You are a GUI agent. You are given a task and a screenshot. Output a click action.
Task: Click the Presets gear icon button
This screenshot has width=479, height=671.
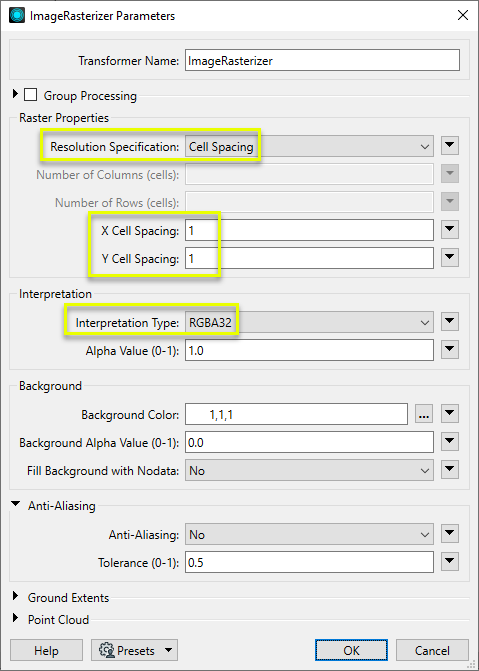134,650
